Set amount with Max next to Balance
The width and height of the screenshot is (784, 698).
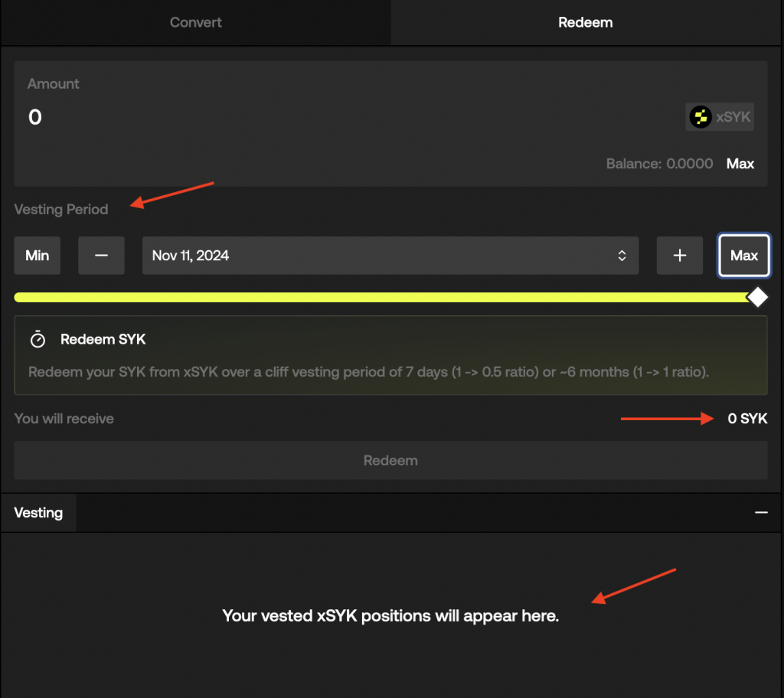click(x=740, y=164)
